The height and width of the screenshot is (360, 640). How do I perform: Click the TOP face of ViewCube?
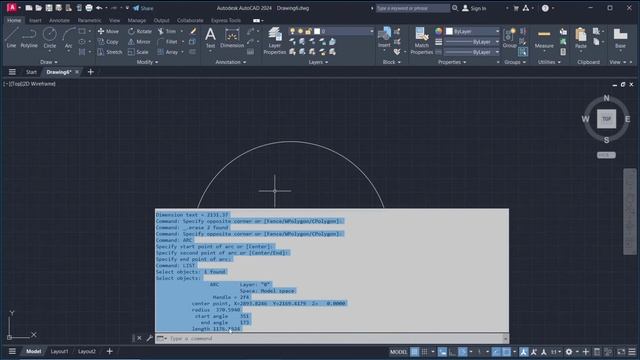(x=607, y=119)
